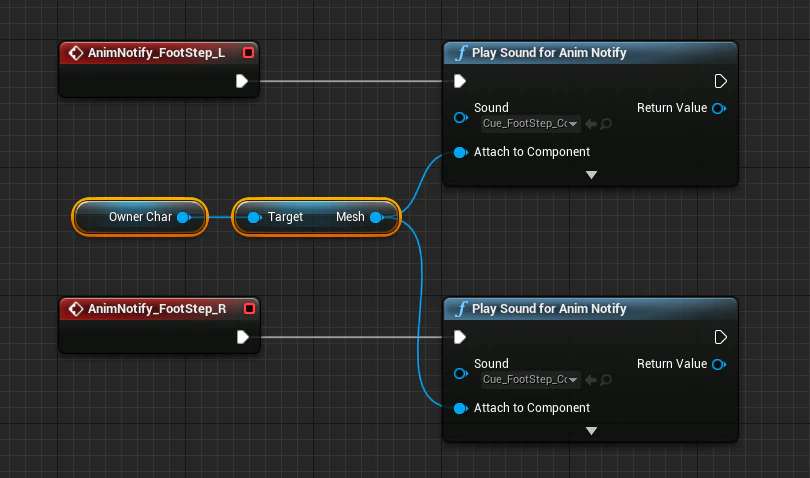Click the function icon on lower Play Sound node
Viewport: 810px width, 478px height.
[461, 309]
